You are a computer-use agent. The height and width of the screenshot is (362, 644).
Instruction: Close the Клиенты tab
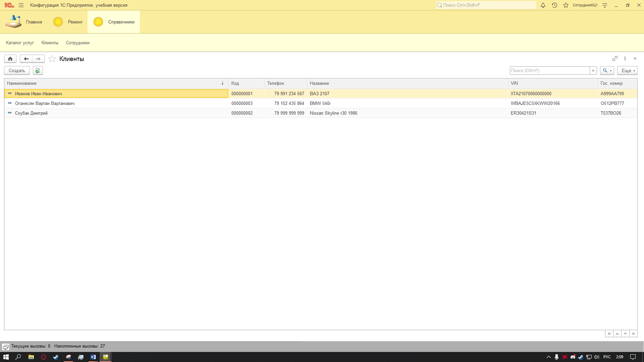(x=635, y=59)
